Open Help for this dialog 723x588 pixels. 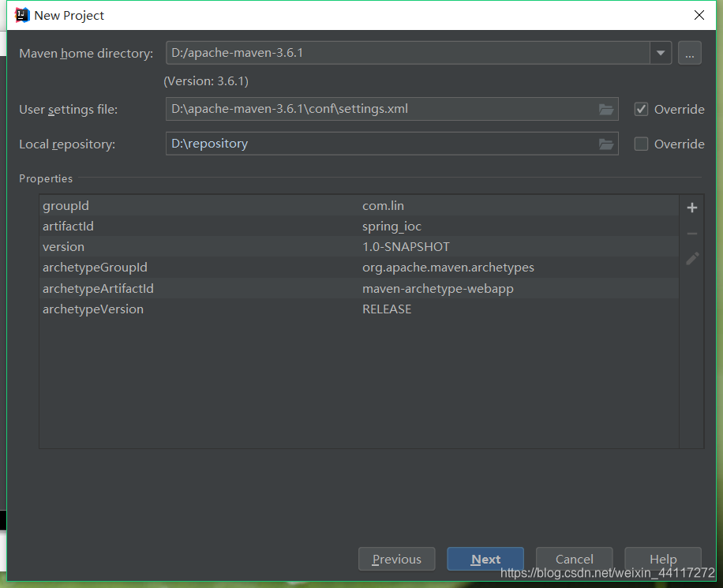click(662, 559)
